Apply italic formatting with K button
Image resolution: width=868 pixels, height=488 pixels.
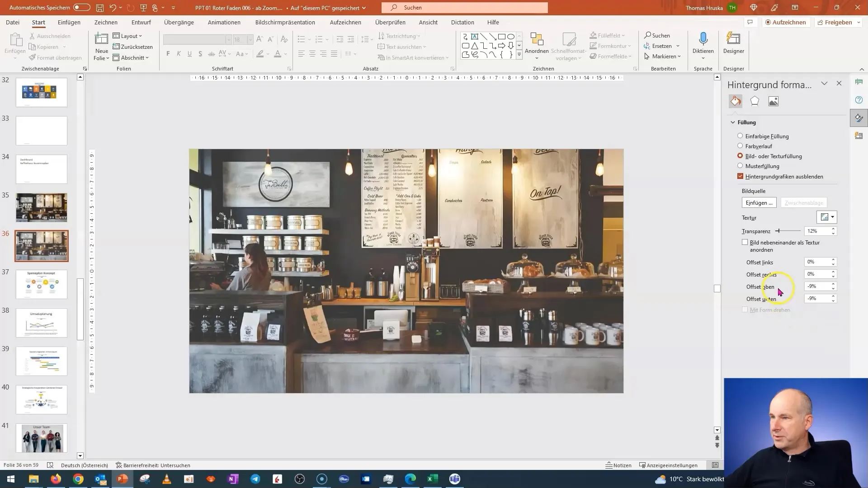click(179, 54)
